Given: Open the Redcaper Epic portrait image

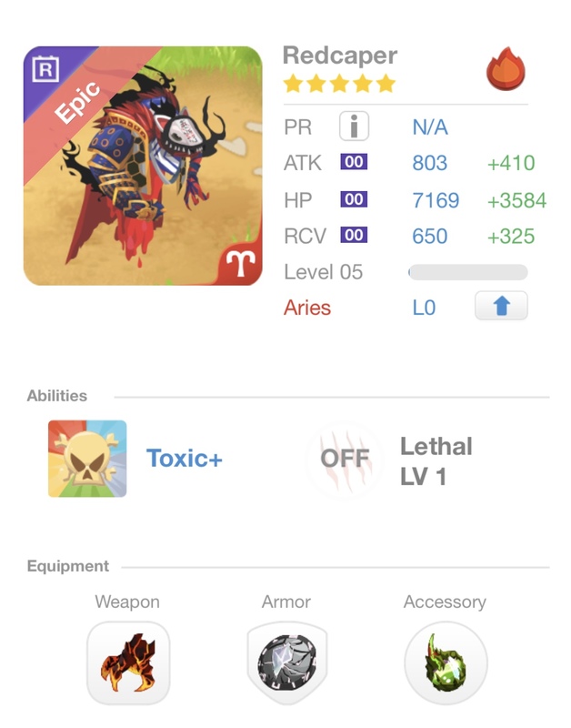Looking at the screenshot, I should (143, 166).
